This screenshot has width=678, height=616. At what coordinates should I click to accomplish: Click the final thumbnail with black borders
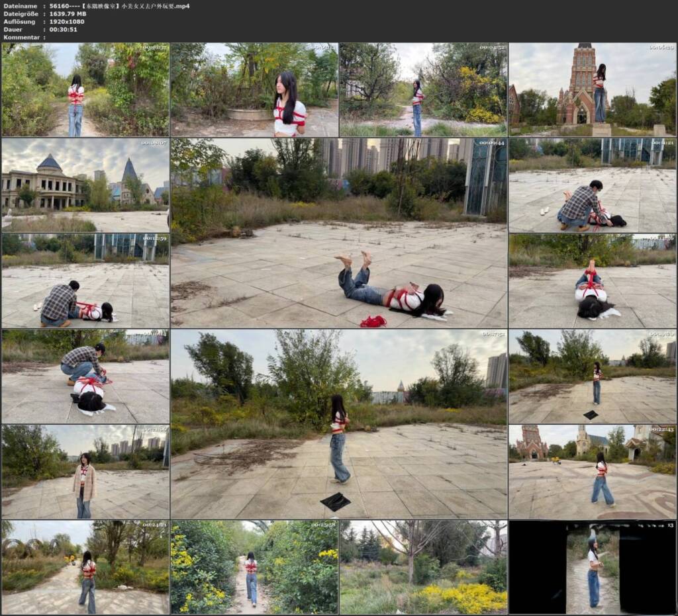pos(592,567)
